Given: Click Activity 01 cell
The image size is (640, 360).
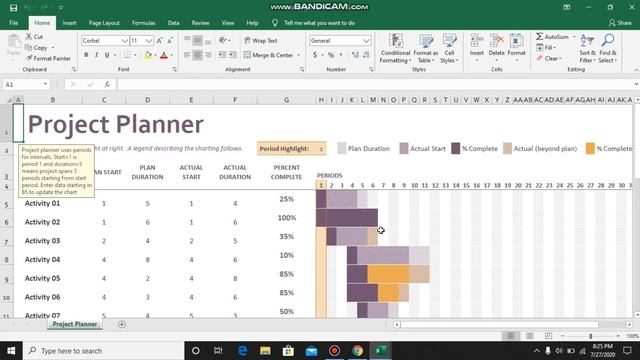Looking at the screenshot, I should (x=42, y=203).
